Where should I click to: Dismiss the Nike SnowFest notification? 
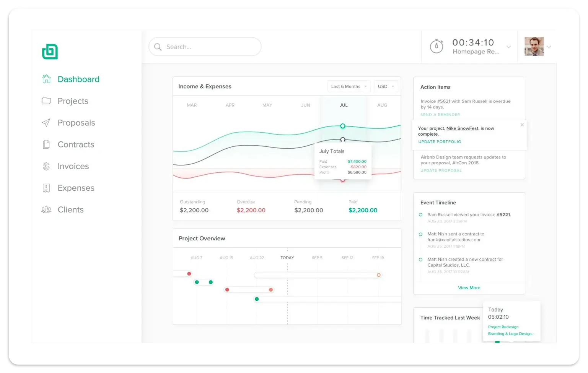pyautogui.click(x=522, y=125)
